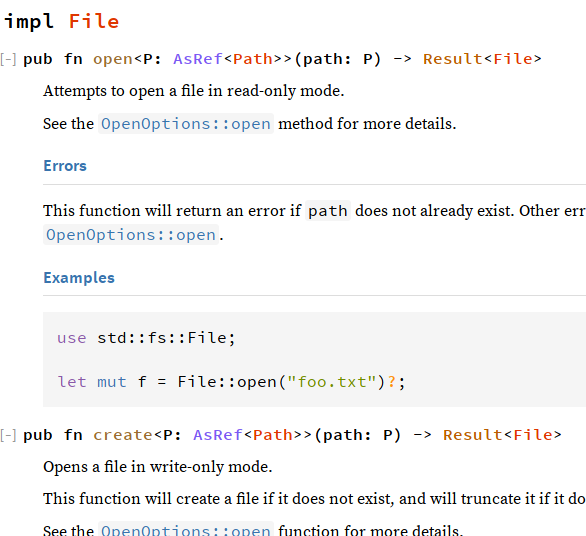586x536 pixels.
Task: Click the create function name link
Action: click(123, 435)
